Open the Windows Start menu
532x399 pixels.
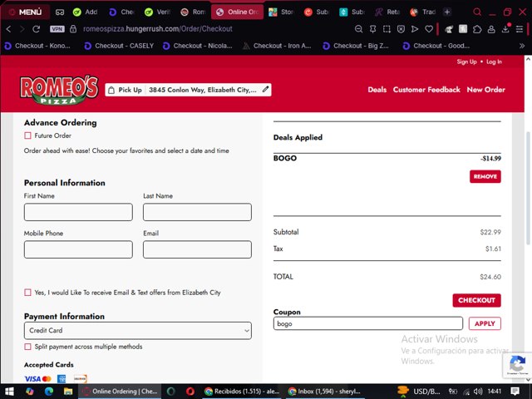tap(9, 392)
